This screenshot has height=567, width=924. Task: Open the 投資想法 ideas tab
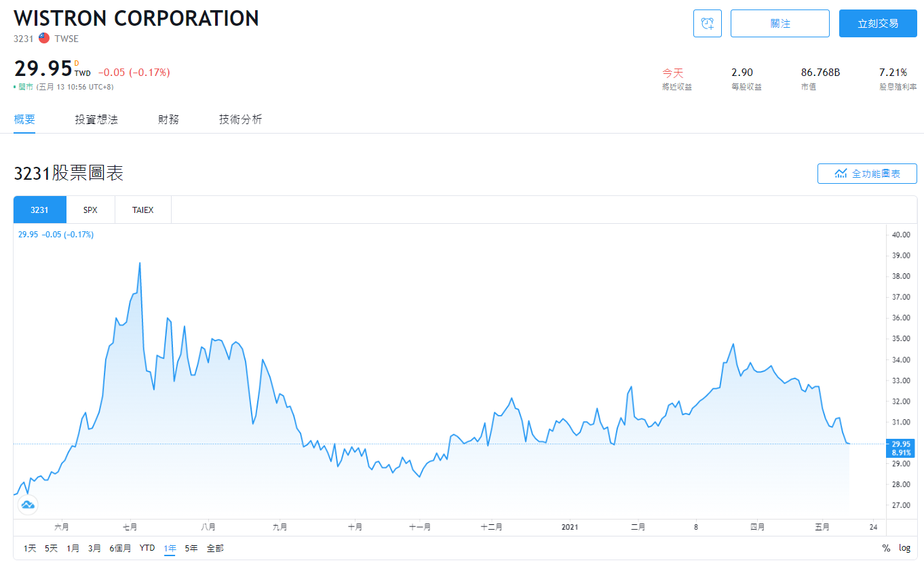[x=96, y=119]
